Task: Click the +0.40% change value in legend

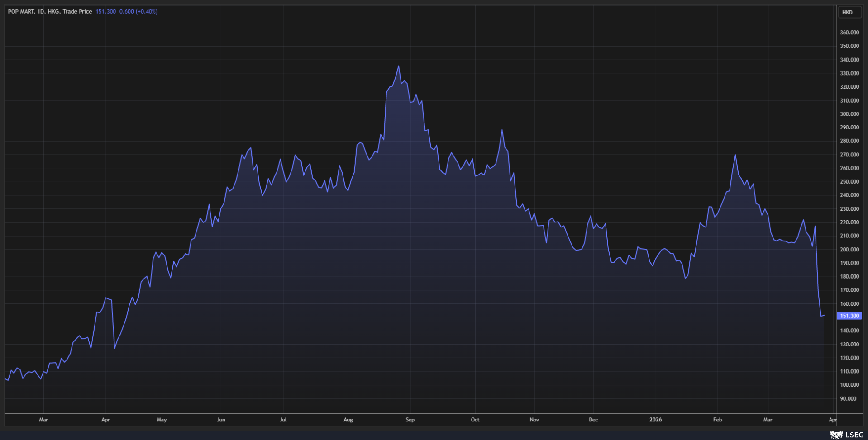Action: click(147, 11)
